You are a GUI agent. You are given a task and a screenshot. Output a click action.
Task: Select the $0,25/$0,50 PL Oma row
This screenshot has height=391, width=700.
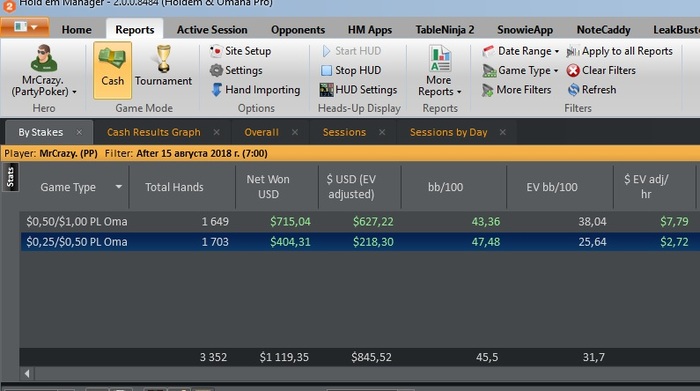click(360, 241)
